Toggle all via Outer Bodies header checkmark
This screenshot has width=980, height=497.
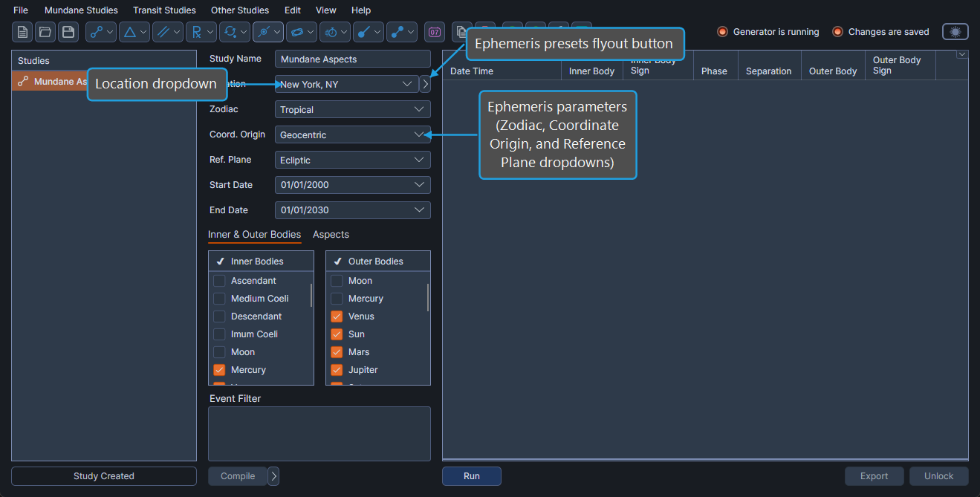pos(337,262)
